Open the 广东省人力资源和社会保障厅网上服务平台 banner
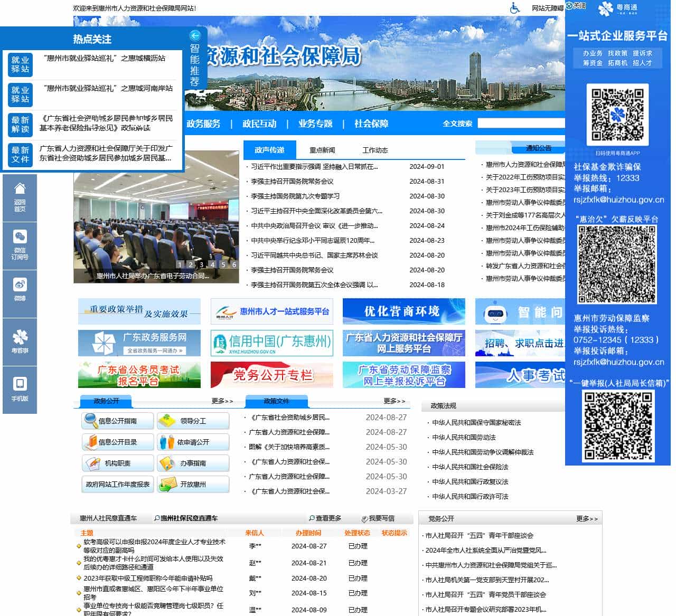The image size is (676, 616). 404,343
